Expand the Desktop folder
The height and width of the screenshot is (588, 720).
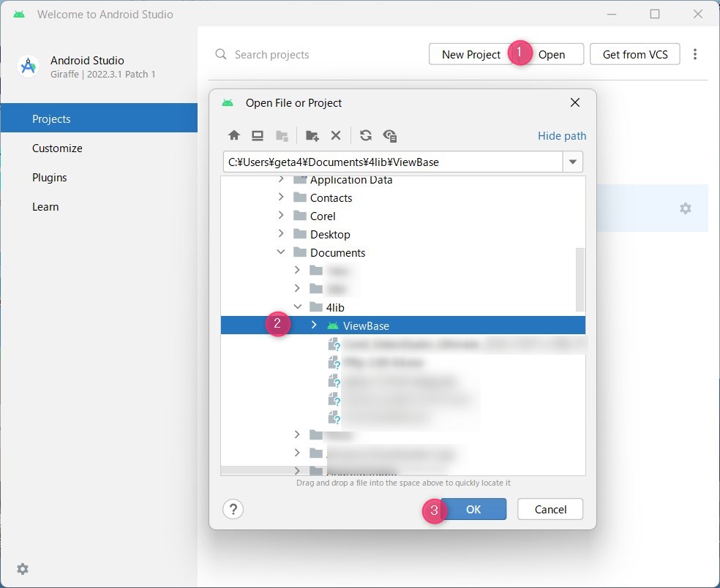coord(281,233)
